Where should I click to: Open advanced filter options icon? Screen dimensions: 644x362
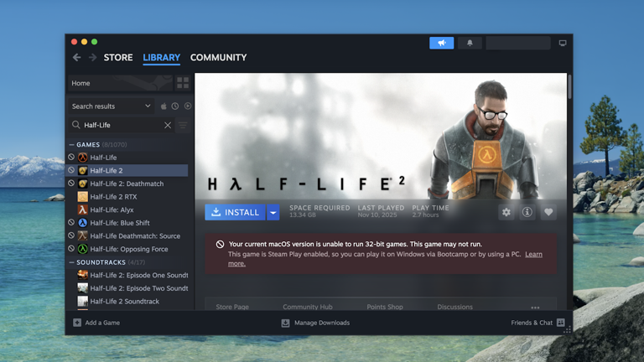(183, 126)
